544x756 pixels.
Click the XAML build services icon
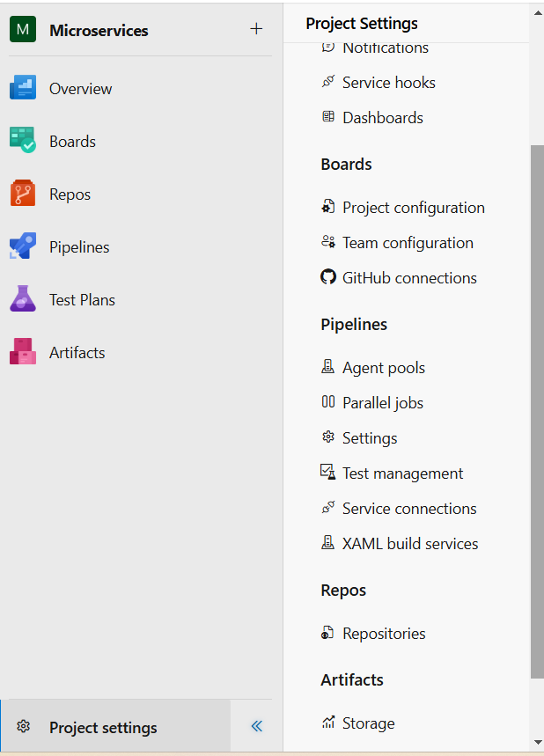pos(328,543)
